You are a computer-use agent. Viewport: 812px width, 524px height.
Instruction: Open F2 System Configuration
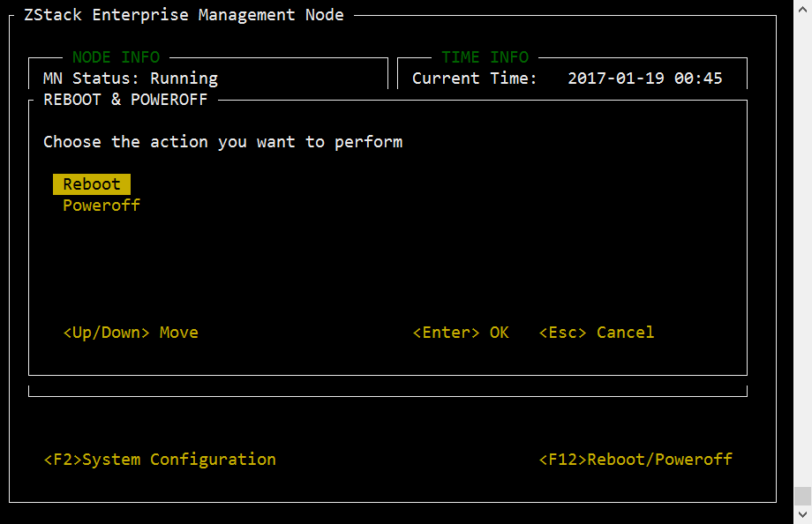(x=160, y=460)
